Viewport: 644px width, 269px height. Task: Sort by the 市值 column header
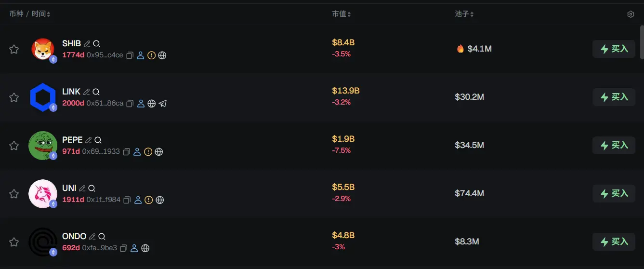[x=341, y=14]
